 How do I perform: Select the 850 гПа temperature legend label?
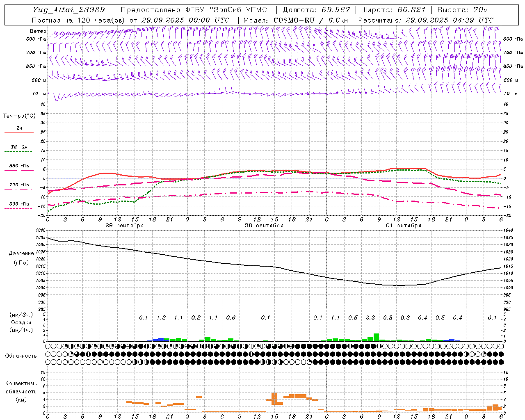[19, 166]
